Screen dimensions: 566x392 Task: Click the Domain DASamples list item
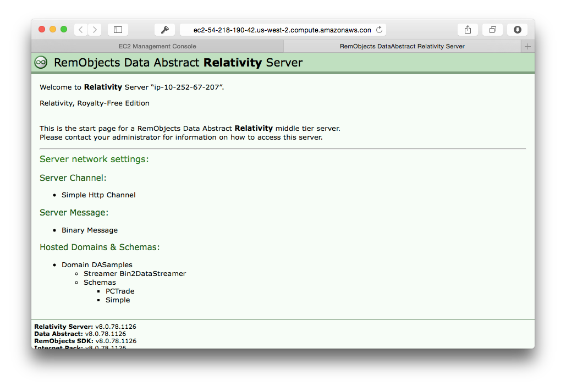click(x=97, y=264)
